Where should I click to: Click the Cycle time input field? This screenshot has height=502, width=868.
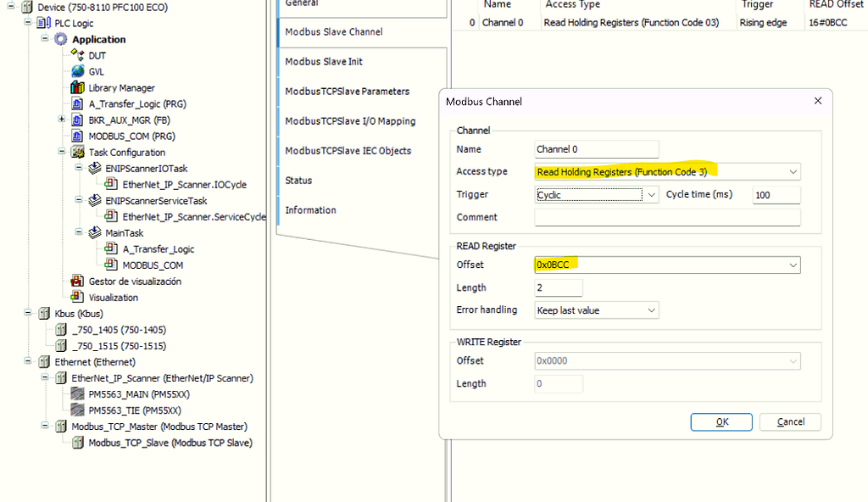point(776,194)
